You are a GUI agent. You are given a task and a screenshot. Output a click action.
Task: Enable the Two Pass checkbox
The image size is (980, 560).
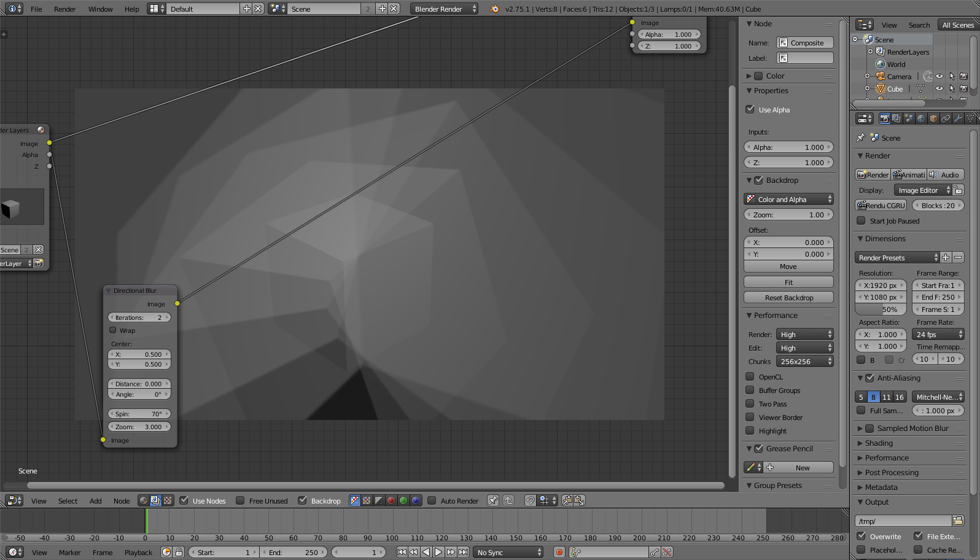(x=750, y=403)
